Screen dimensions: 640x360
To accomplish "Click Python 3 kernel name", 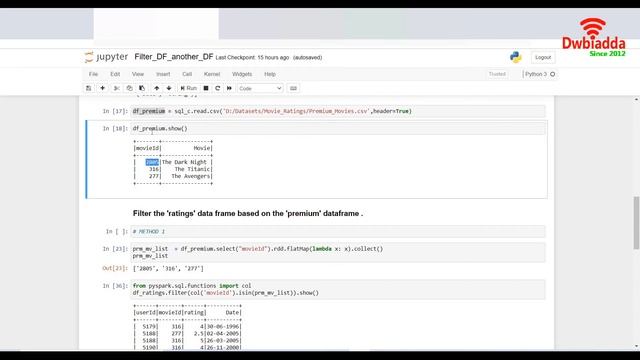I will pos(536,74).
